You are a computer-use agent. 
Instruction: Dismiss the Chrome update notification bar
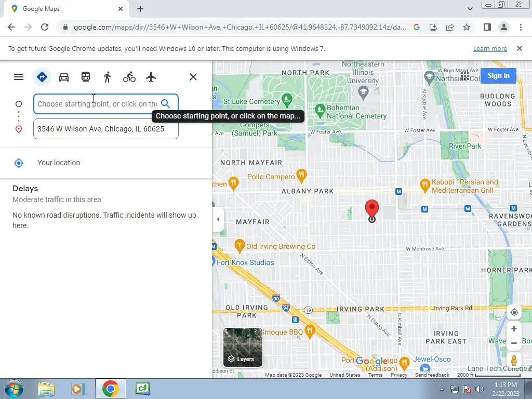click(x=520, y=48)
